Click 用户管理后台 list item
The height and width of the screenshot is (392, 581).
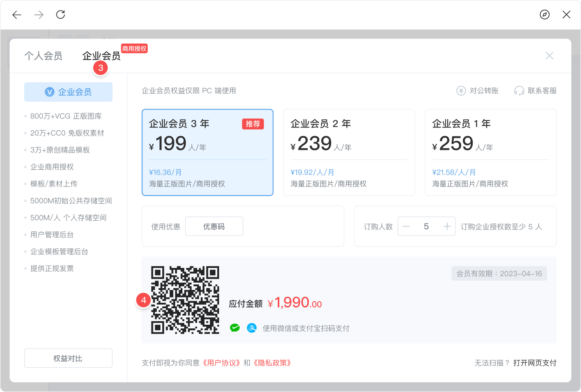click(x=52, y=235)
